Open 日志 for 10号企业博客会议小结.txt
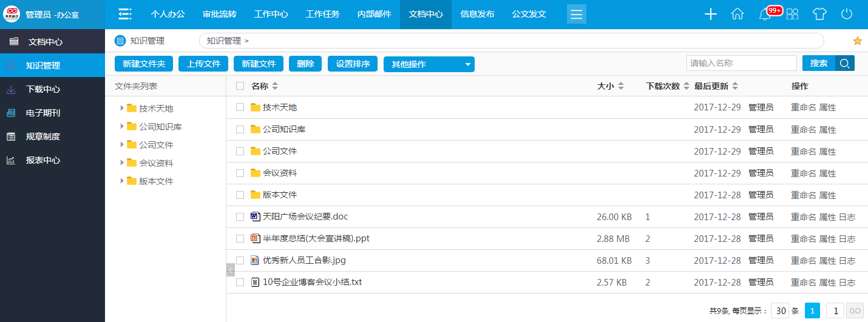868x322 pixels. click(x=847, y=283)
